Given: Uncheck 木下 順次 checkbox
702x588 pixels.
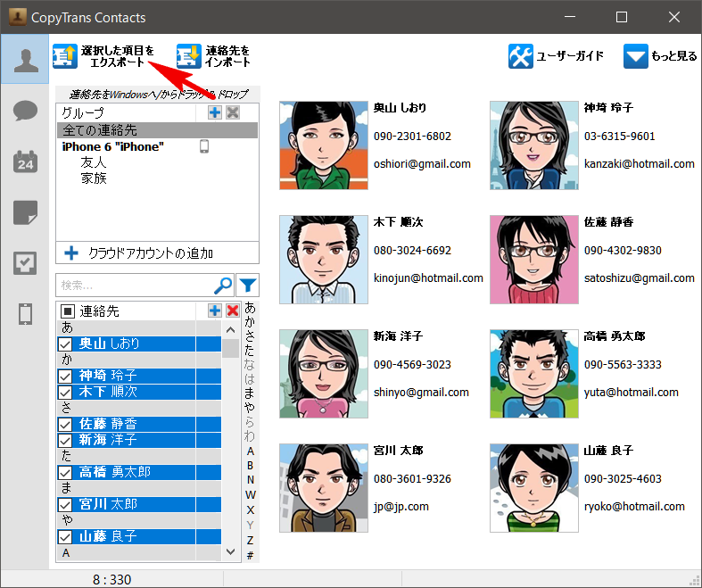Looking at the screenshot, I should [x=65, y=393].
